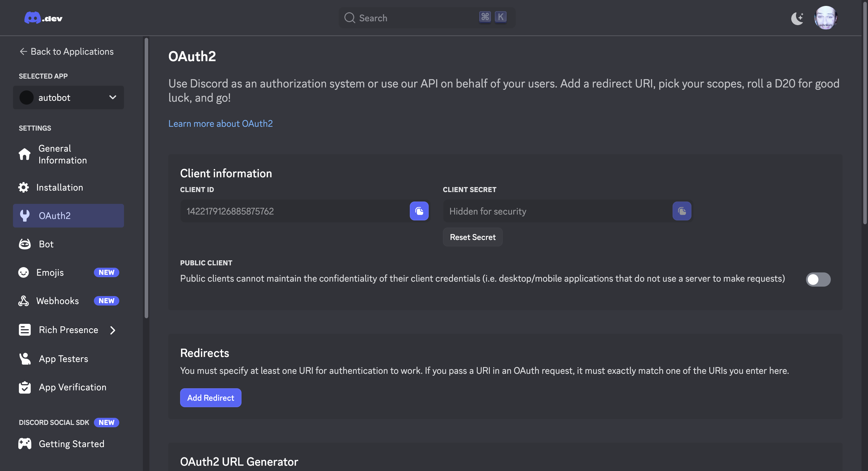Click the OAuth2 URL Generator heading

click(239, 462)
